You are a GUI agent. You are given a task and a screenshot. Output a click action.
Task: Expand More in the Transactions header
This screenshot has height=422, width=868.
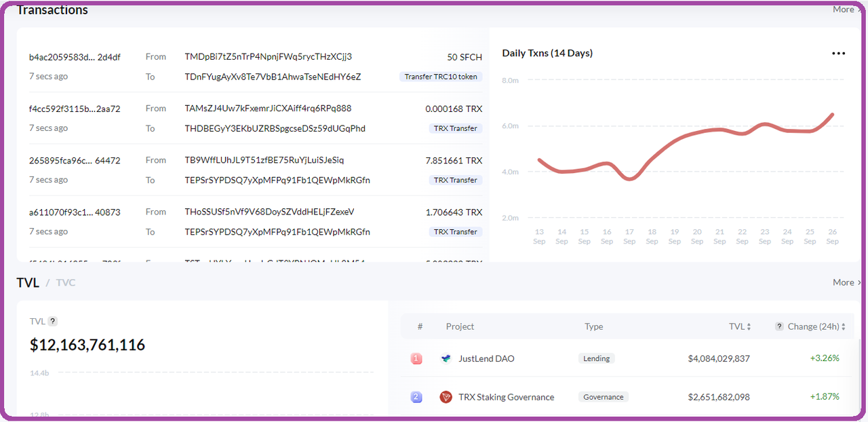click(843, 9)
